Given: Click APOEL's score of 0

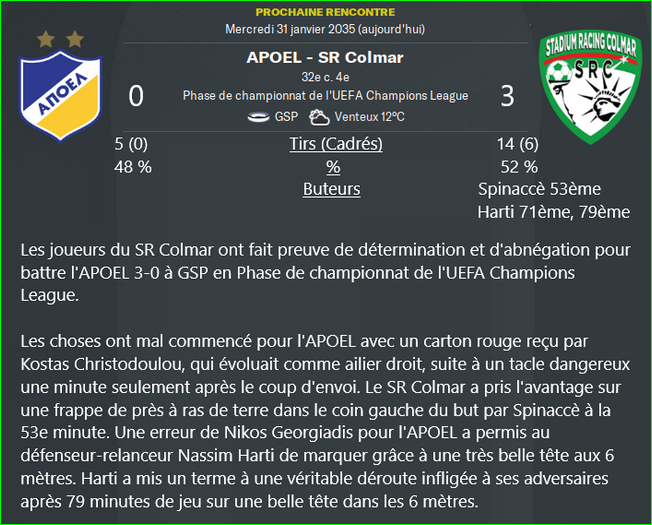Looking at the screenshot, I should coord(136,96).
